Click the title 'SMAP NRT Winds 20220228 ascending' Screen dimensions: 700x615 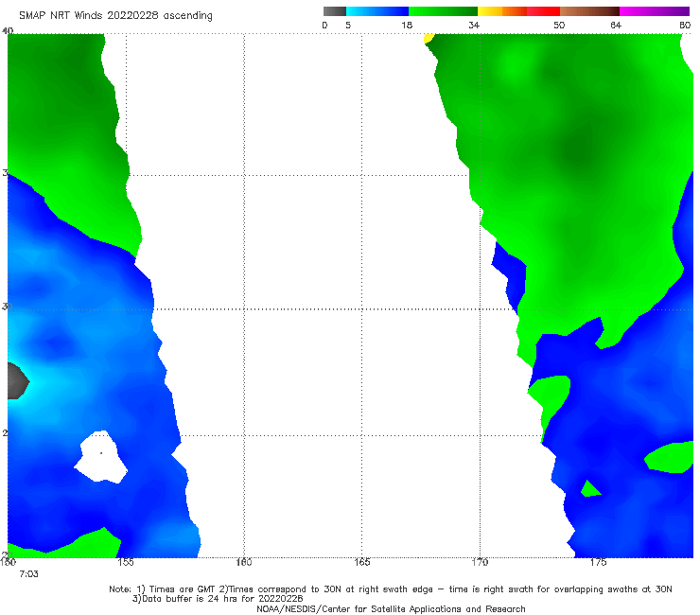115,16
